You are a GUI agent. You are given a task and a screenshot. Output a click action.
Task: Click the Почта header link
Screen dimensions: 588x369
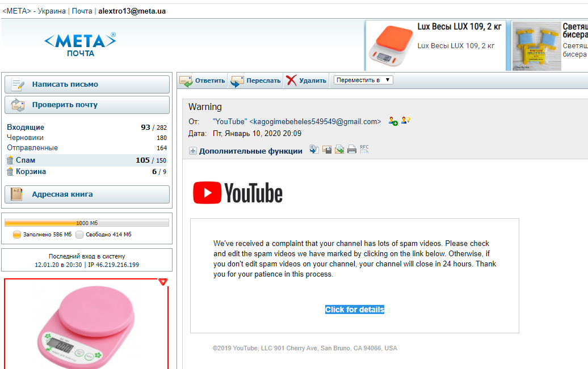click(x=82, y=11)
